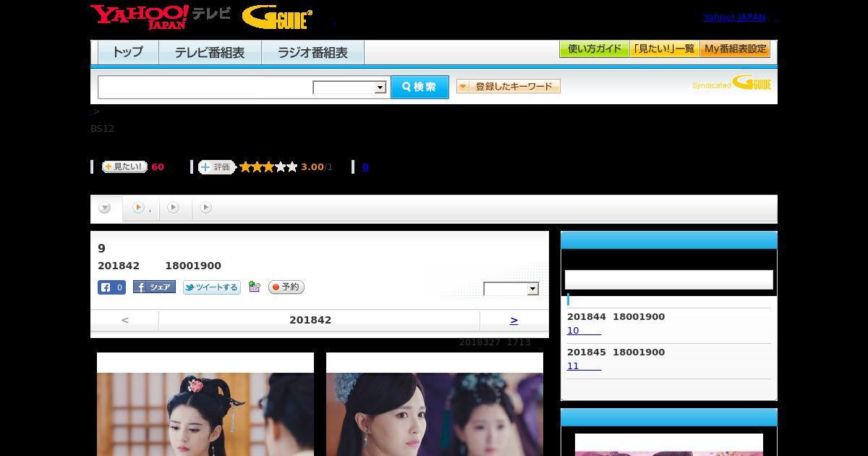This screenshot has width=868, height=456.
Task: Open the episode 11 link in sidebar
Action: pos(584,366)
